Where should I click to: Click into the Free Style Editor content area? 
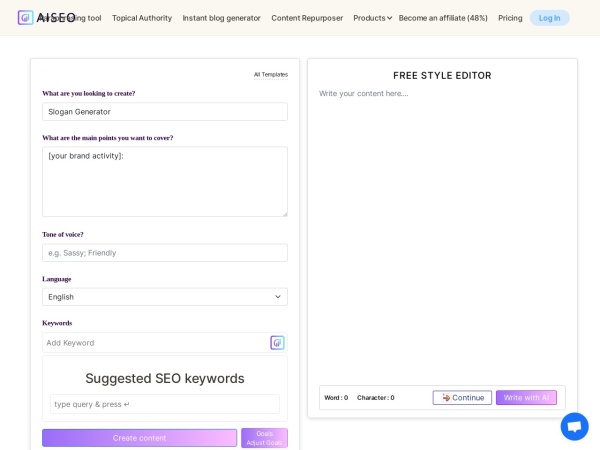442,230
